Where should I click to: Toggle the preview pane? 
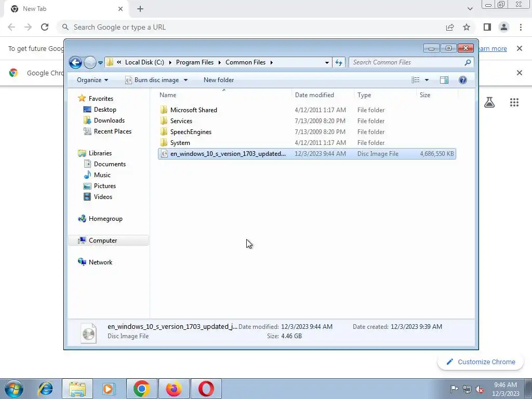click(444, 80)
